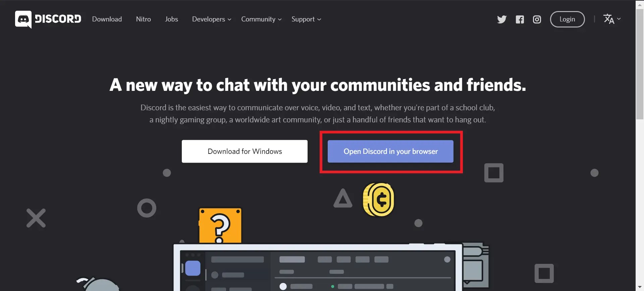644x291 pixels.
Task: Click the page vertical scrollbar thumb
Action: [640, 64]
